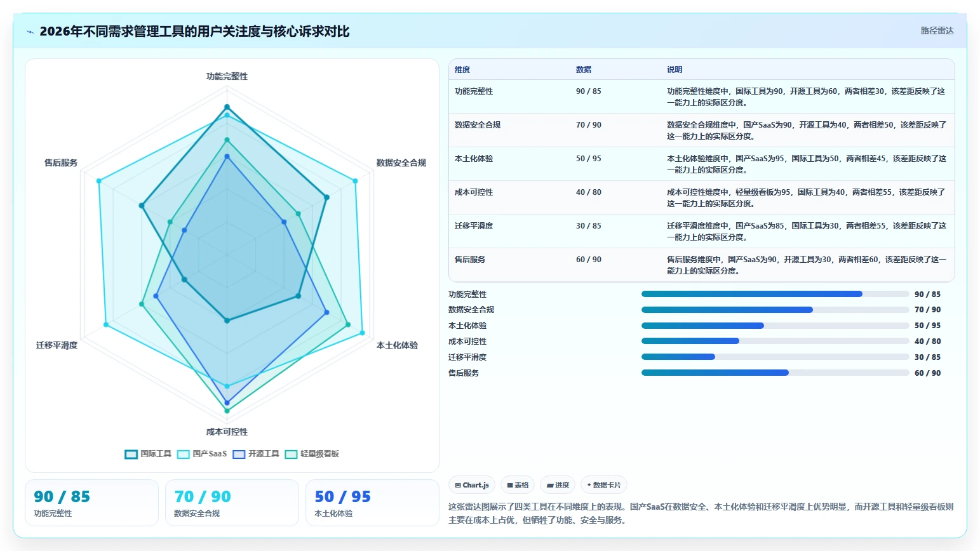The height and width of the screenshot is (551, 980).
Task: Click the 进度 tag chip
Action: tap(558, 485)
